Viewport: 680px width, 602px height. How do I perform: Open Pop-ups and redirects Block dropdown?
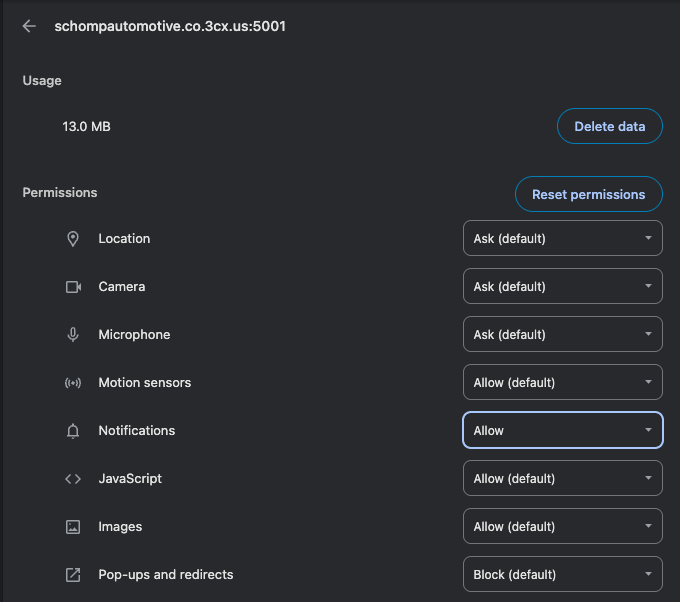[562, 575]
